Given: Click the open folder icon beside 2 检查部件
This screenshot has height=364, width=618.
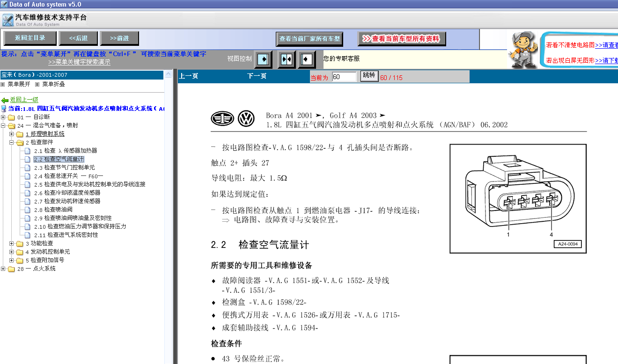Looking at the screenshot, I should tap(20, 142).
